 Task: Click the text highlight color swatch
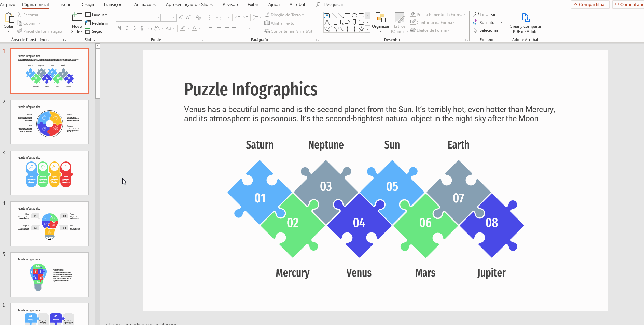point(183,28)
